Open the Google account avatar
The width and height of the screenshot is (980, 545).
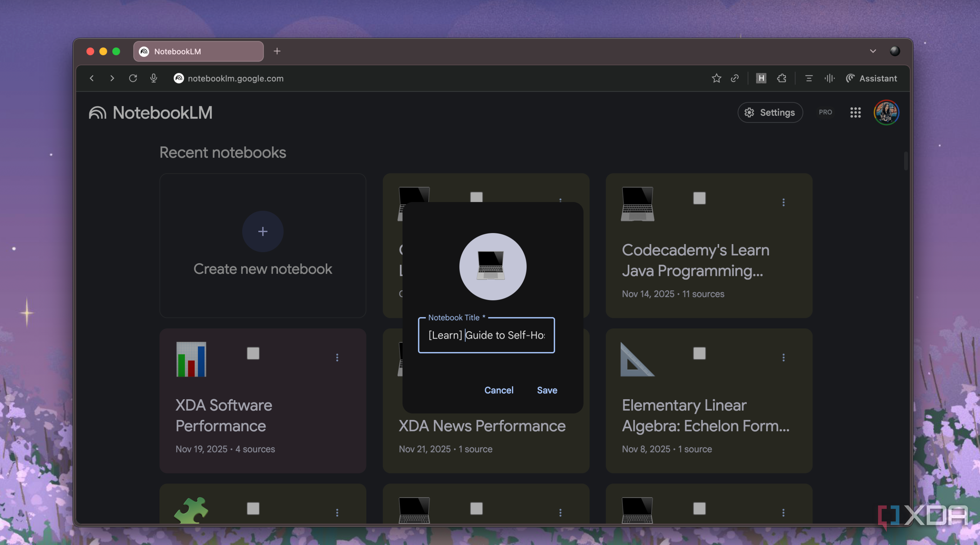pyautogui.click(x=886, y=113)
